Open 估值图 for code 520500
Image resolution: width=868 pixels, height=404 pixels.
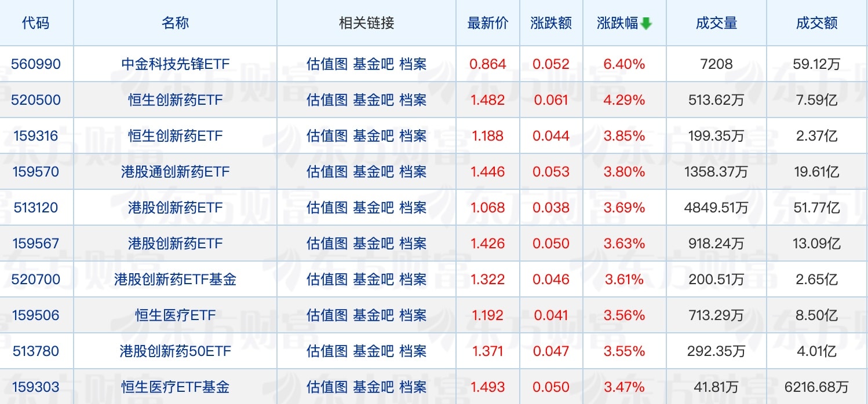[x=327, y=100]
